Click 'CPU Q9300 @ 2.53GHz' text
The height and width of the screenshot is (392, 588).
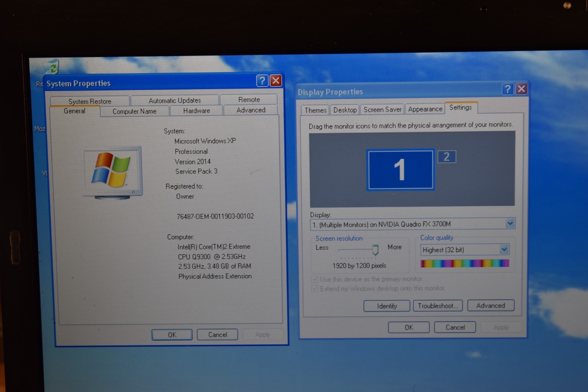(x=212, y=257)
